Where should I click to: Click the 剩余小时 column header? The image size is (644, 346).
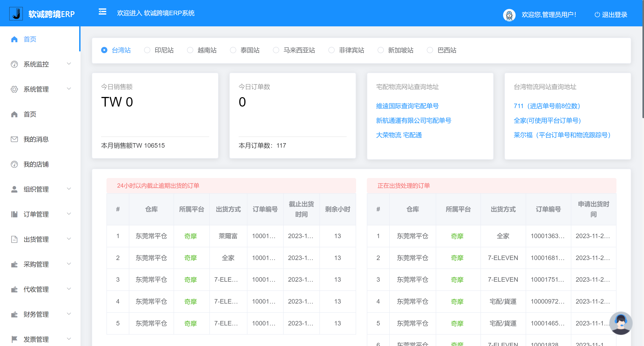pyautogui.click(x=338, y=209)
